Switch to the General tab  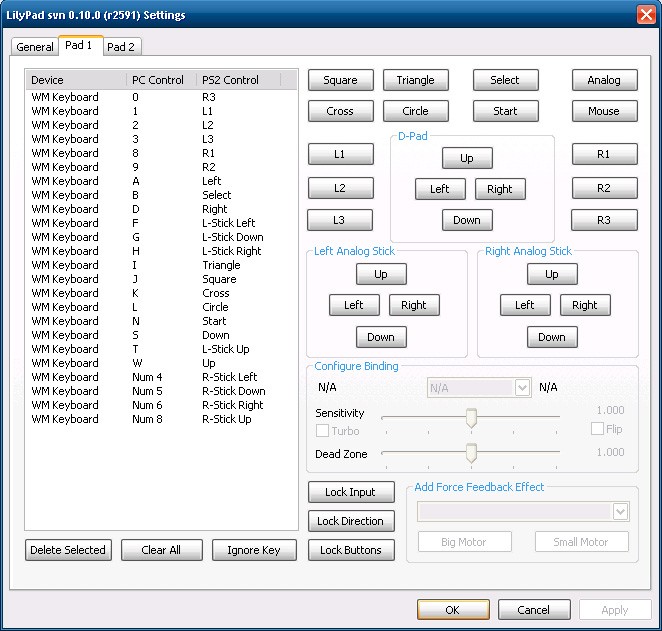tap(35, 47)
